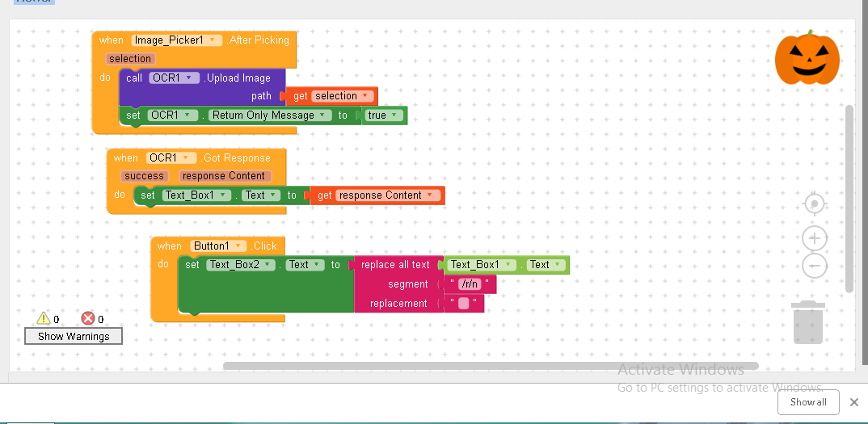The image size is (868, 424).
Task: Click the Show all button
Action: pos(808,402)
